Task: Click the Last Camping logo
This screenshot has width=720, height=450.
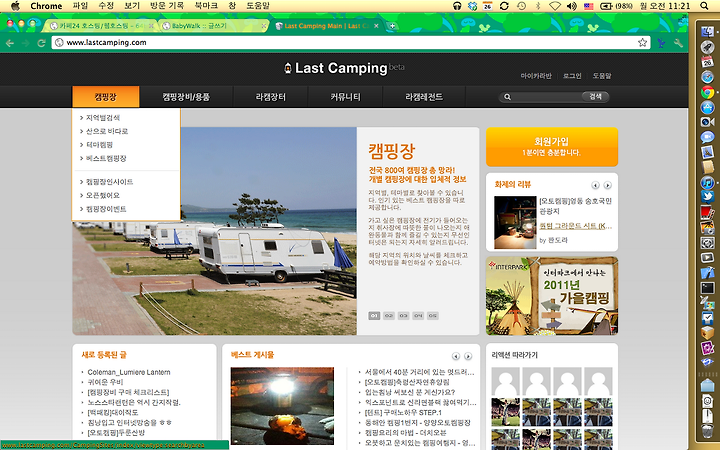Action: pyautogui.click(x=344, y=68)
